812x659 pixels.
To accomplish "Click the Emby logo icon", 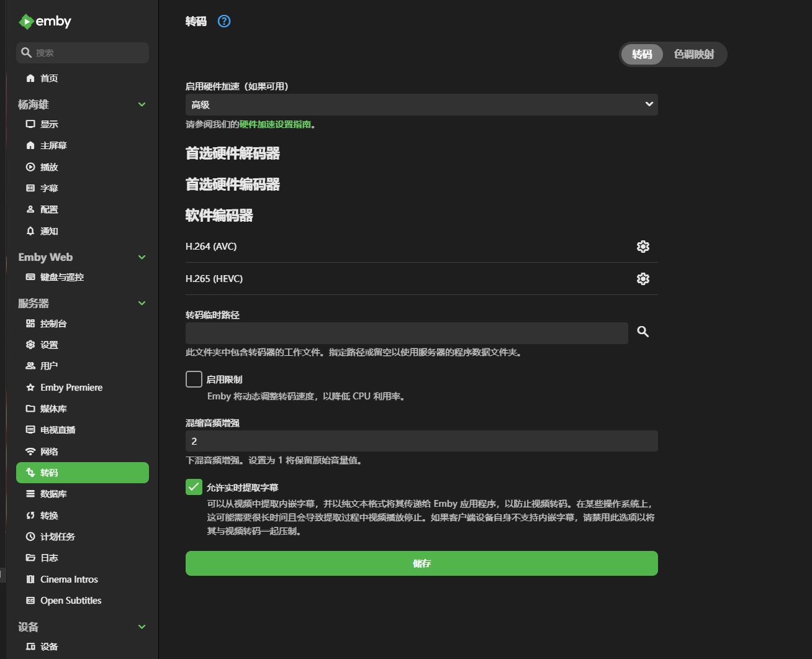I will coord(26,22).
